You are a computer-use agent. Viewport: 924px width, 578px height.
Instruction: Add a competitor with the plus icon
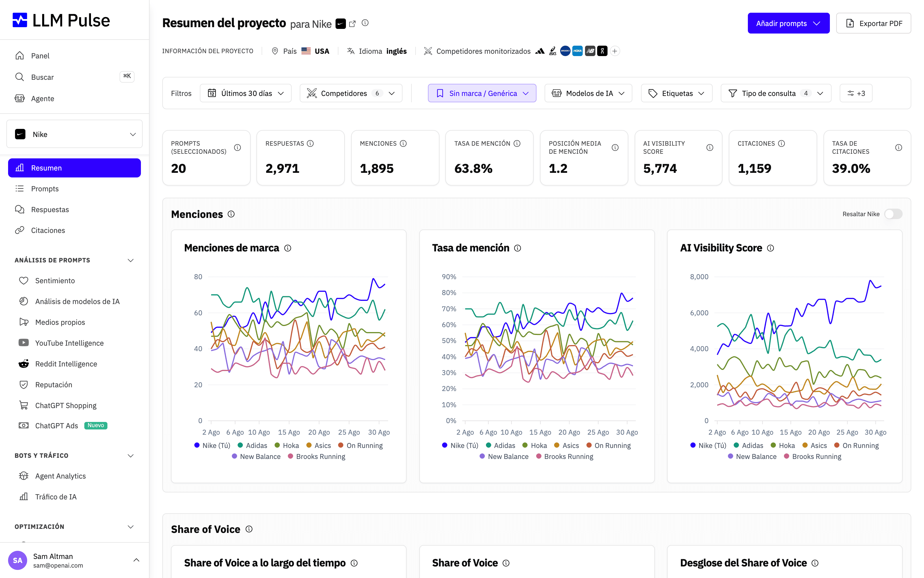(x=615, y=51)
